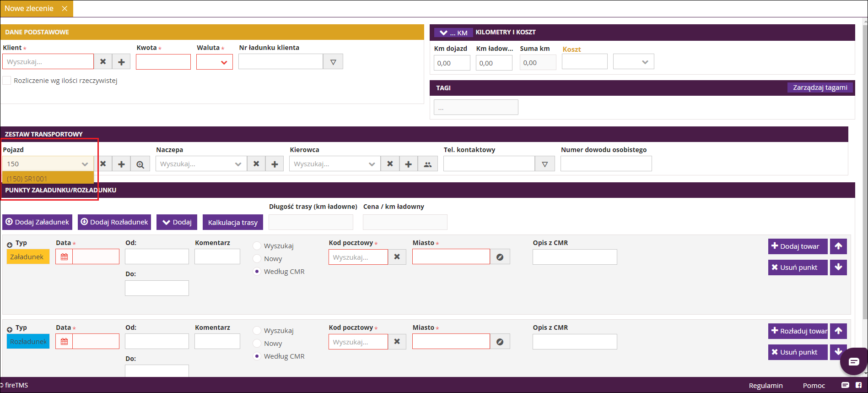Toggle Rozliczenie wg ilości rzeczywistej checkbox
The width and height of the screenshot is (868, 393).
coord(7,81)
